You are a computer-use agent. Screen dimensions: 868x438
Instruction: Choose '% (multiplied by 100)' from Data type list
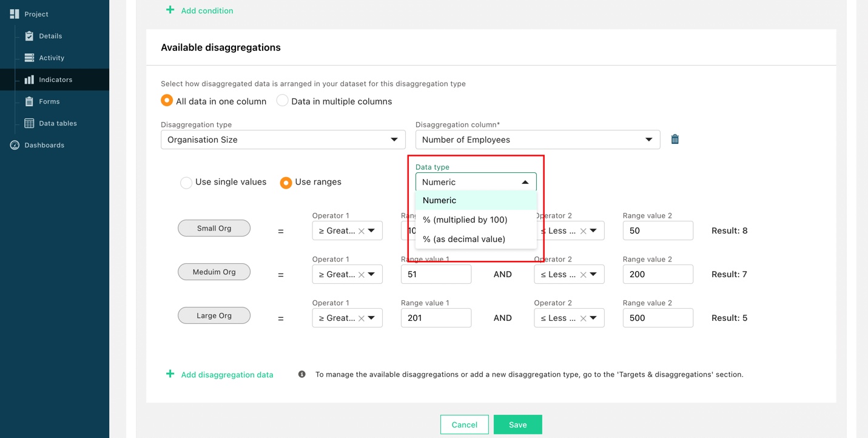(x=466, y=220)
